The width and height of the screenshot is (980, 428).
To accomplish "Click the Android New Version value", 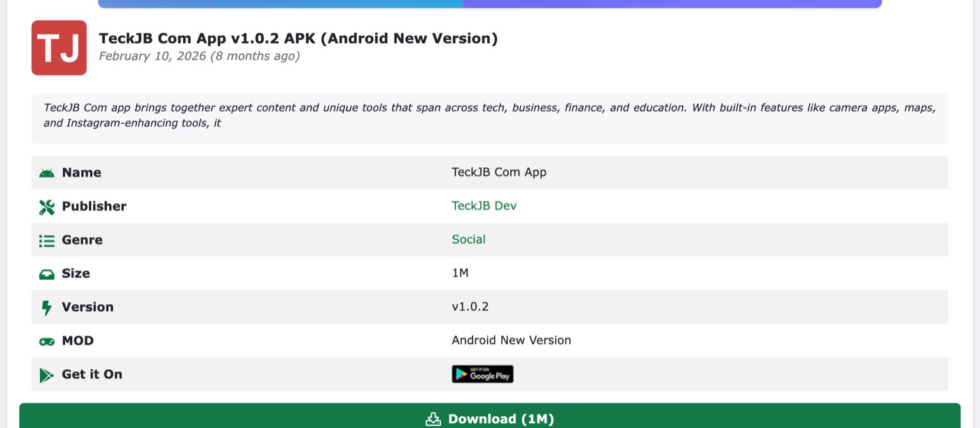I will (512, 340).
